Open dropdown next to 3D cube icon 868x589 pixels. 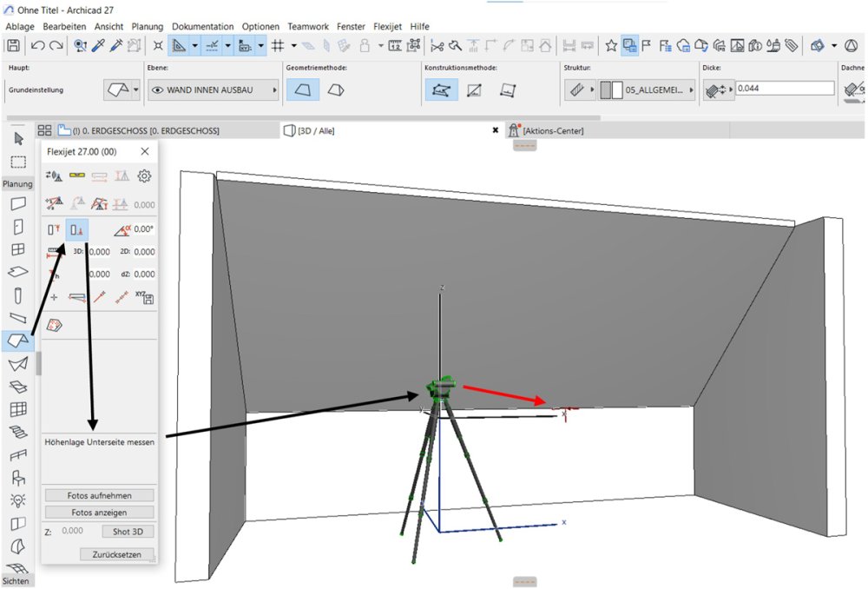[x=834, y=45]
